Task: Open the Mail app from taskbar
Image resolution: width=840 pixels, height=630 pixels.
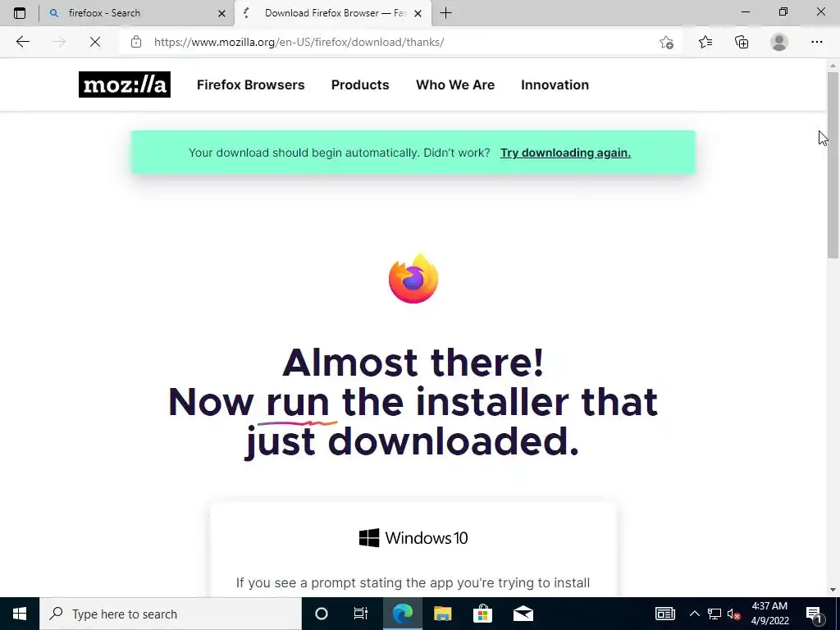Action: click(523, 614)
